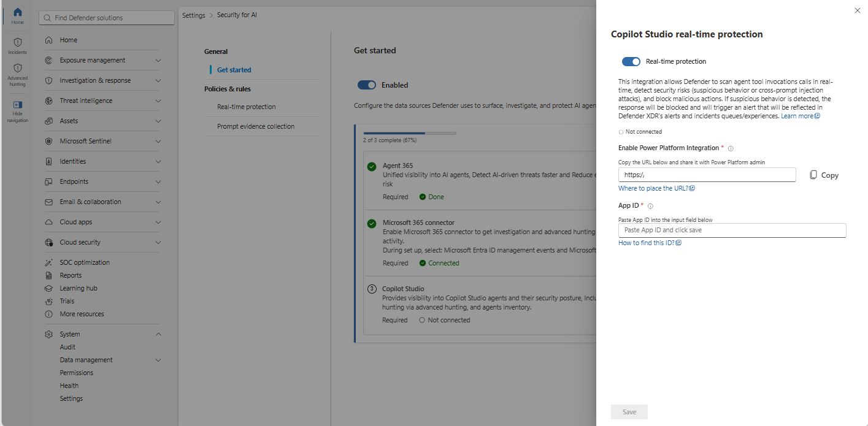Open Advanced hunting icon in rail
Viewport: 868px width, 426px height.
tap(17, 68)
